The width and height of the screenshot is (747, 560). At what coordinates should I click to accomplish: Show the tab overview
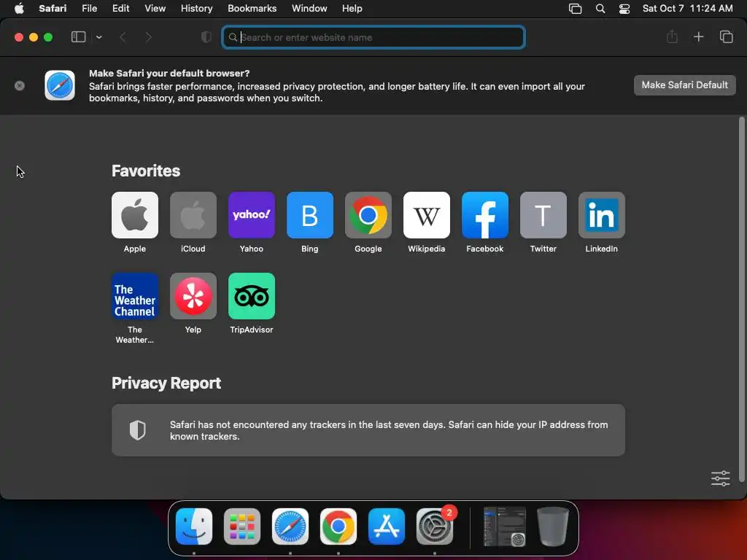click(726, 36)
